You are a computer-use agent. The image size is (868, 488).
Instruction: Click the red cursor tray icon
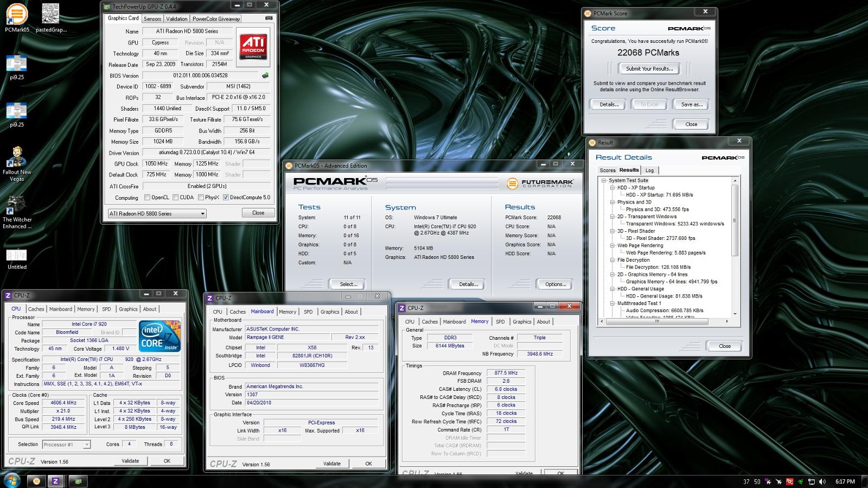pos(790,481)
